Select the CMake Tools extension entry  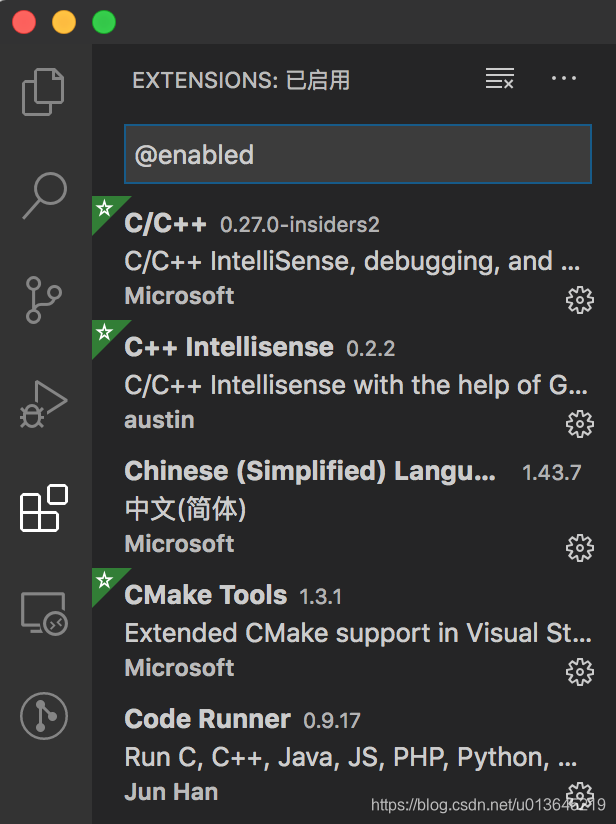pyautogui.click(x=340, y=631)
